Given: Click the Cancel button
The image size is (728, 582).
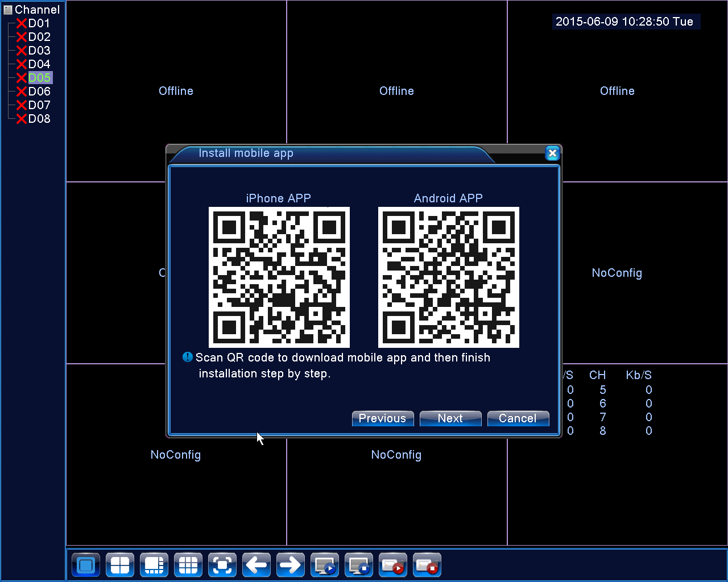Looking at the screenshot, I should point(518,418).
